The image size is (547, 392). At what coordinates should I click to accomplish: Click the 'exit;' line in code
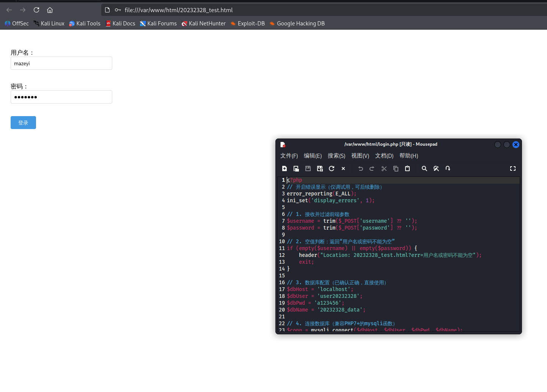click(x=307, y=262)
